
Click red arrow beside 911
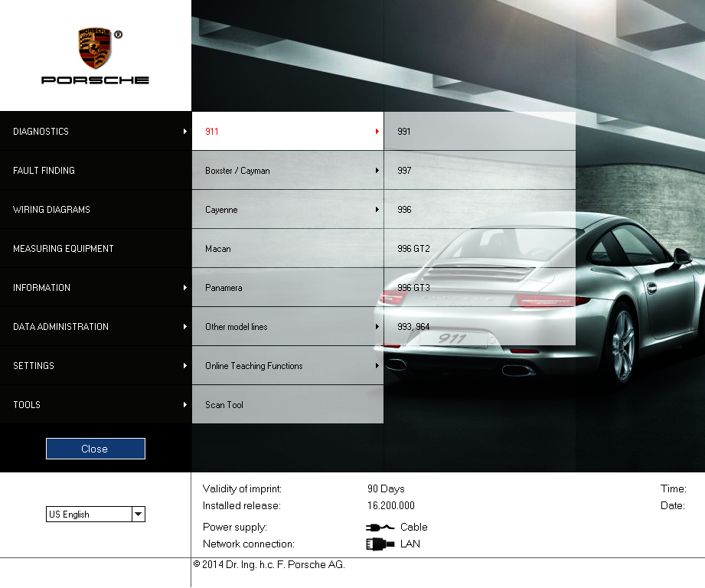tap(377, 131)
